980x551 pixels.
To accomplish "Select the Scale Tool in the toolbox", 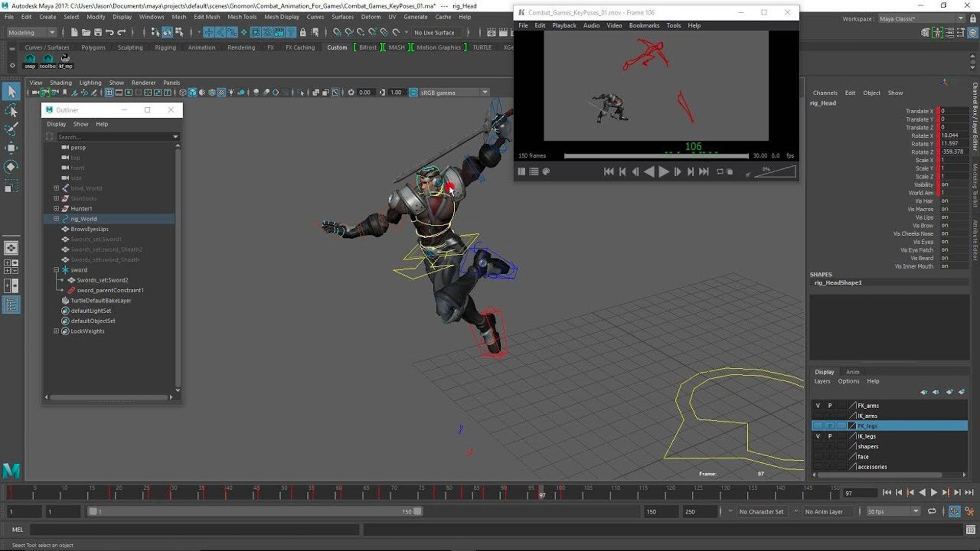I will (x=11, y=186).
